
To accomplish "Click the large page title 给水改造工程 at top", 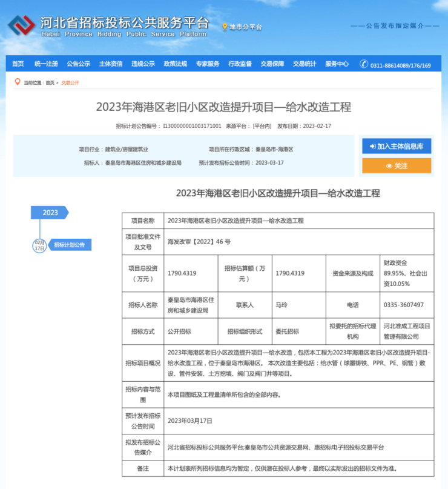I will (223, 107).
